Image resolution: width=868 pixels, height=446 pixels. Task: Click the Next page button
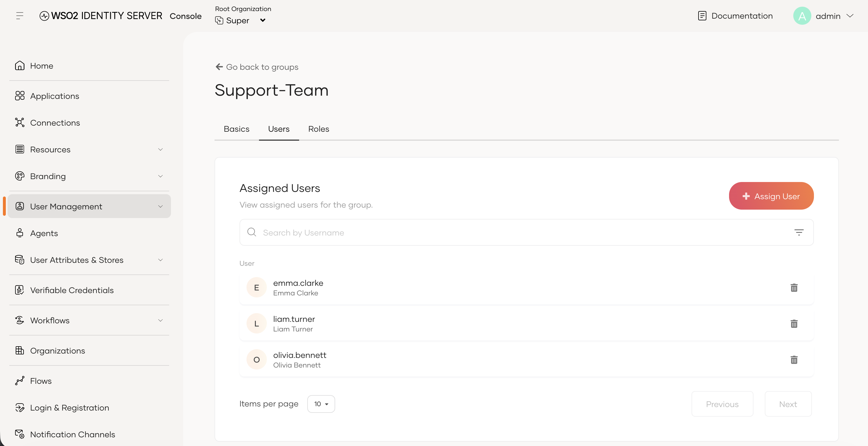[788, 404]
